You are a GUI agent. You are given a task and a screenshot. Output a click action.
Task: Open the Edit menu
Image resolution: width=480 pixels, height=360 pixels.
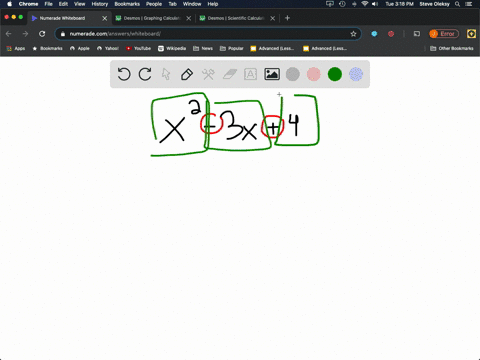click(x=63, y=4)
